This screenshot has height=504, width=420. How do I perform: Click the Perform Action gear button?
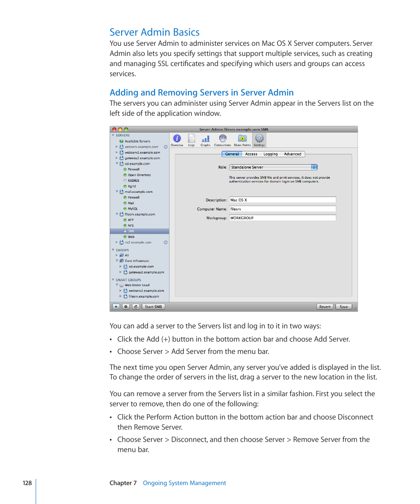tap(126, 307)
